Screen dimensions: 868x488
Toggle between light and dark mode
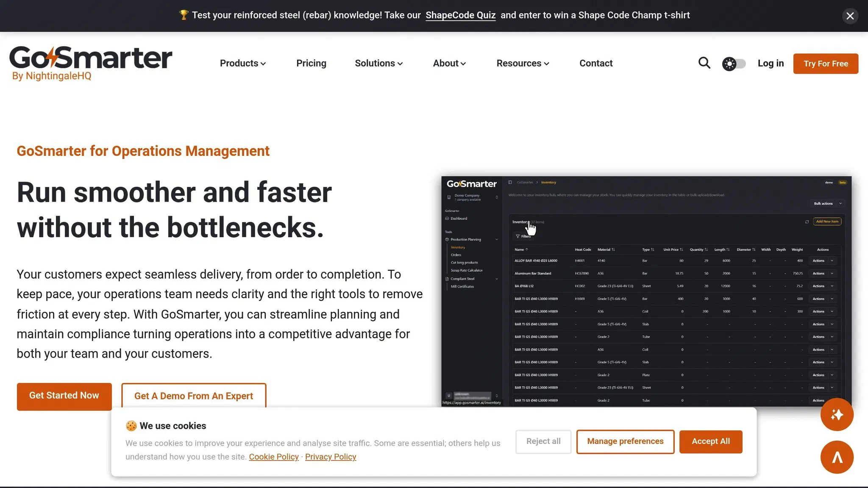(x=734, y=64)
